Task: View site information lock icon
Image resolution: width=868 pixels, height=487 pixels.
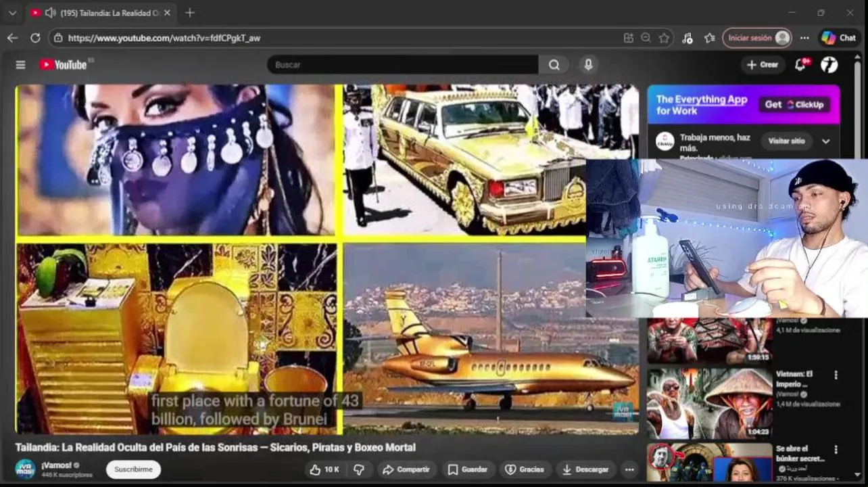Action: click(58, 38)
